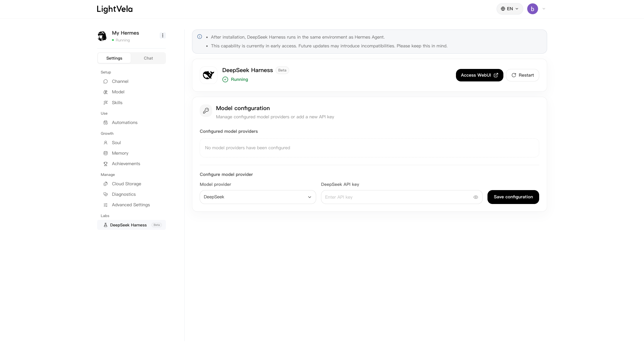Switch to the Settings tab

pyautogui.click(x=114, y=58)
